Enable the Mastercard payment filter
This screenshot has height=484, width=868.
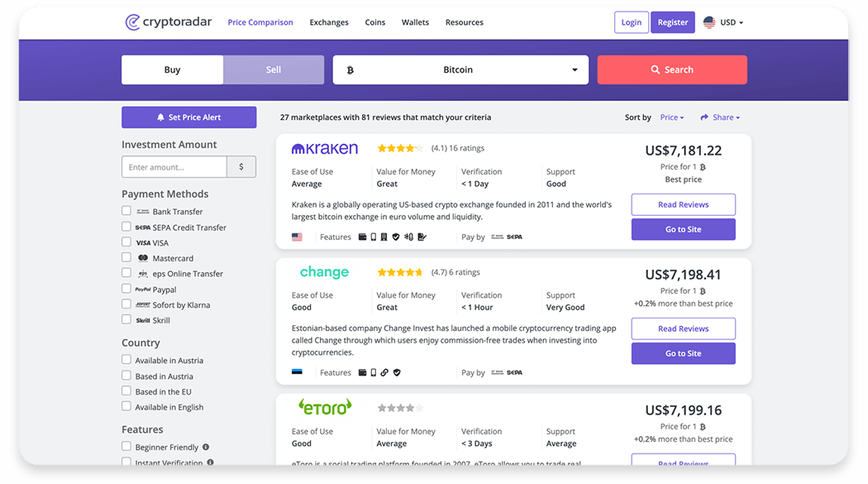126,257
